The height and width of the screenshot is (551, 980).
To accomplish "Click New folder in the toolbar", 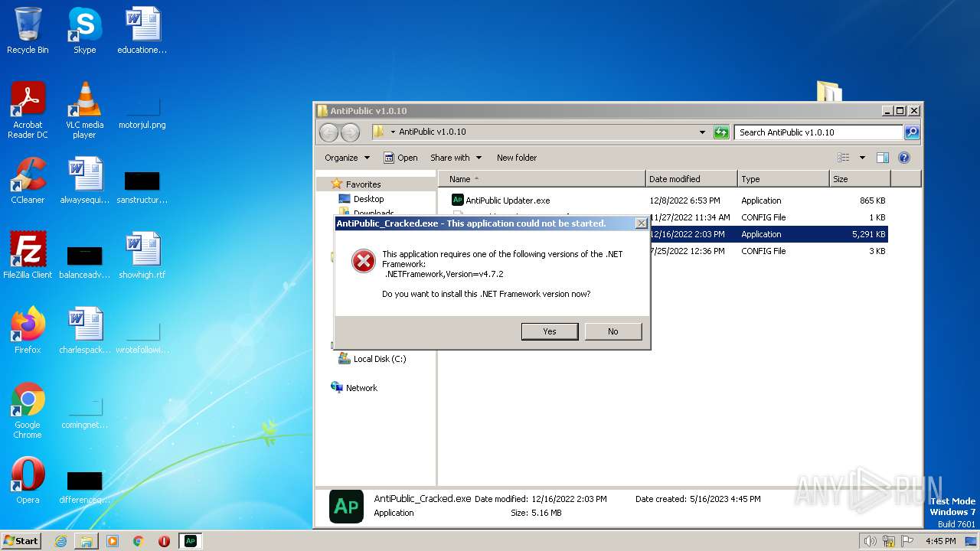I will [517, 158].
